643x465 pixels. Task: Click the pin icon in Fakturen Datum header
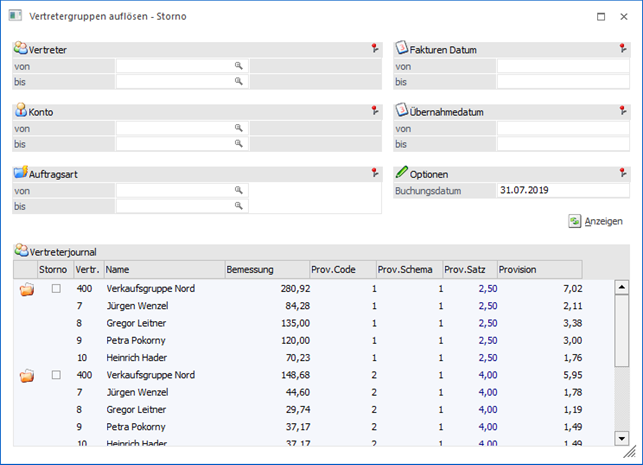tap(622, 48)
